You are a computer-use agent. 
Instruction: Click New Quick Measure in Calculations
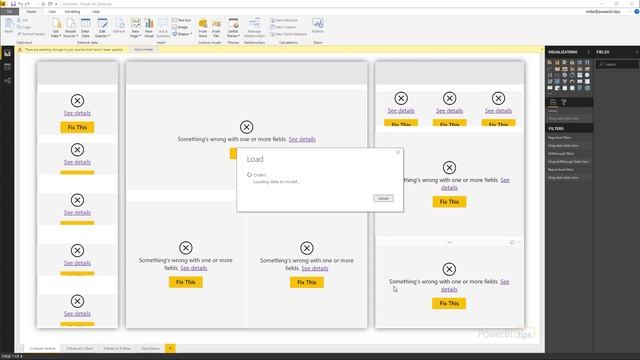pyautogui.click(x=289, y=34)
